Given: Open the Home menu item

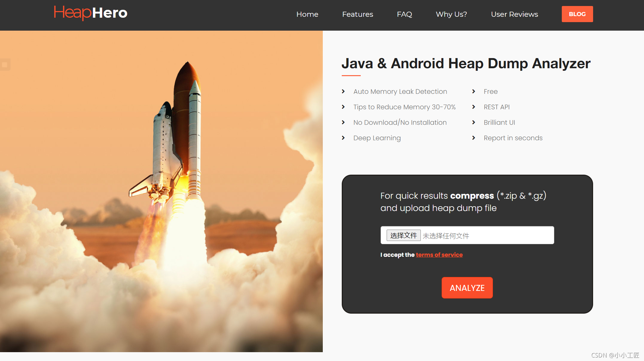Looking at the screenshot, I should coord(307,14).
